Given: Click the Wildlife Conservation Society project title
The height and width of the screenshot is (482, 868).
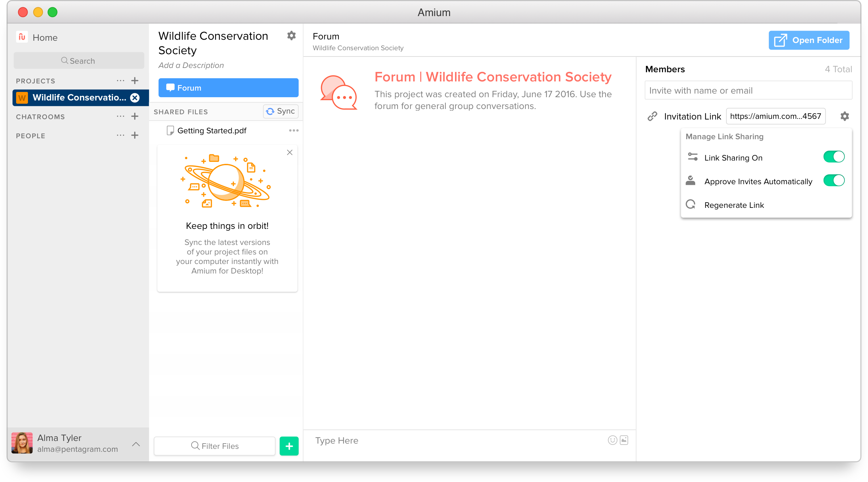Looking at the screenshot, I should tap(213, 43).
